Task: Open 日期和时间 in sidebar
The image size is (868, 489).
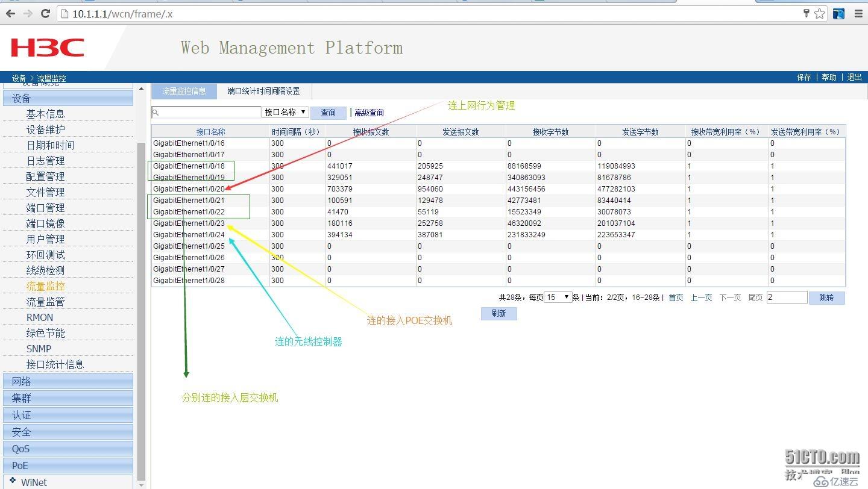Action: [50, 145]
